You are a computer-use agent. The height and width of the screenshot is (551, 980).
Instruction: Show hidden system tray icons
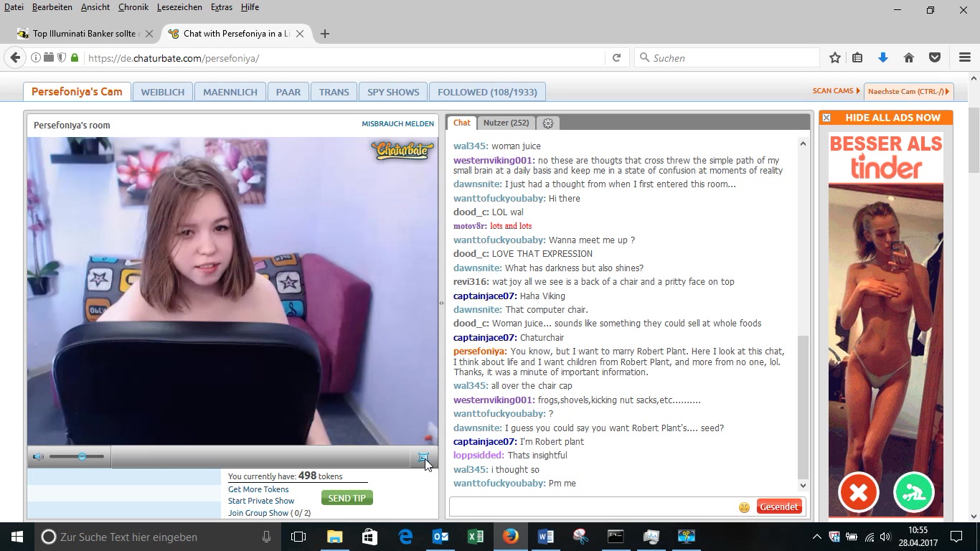[x=816, y=537]
